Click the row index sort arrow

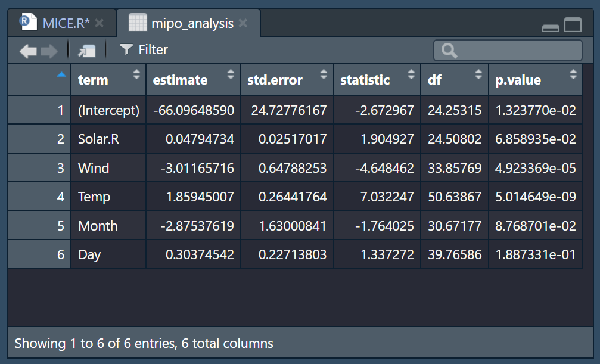(x=62, y=75)
